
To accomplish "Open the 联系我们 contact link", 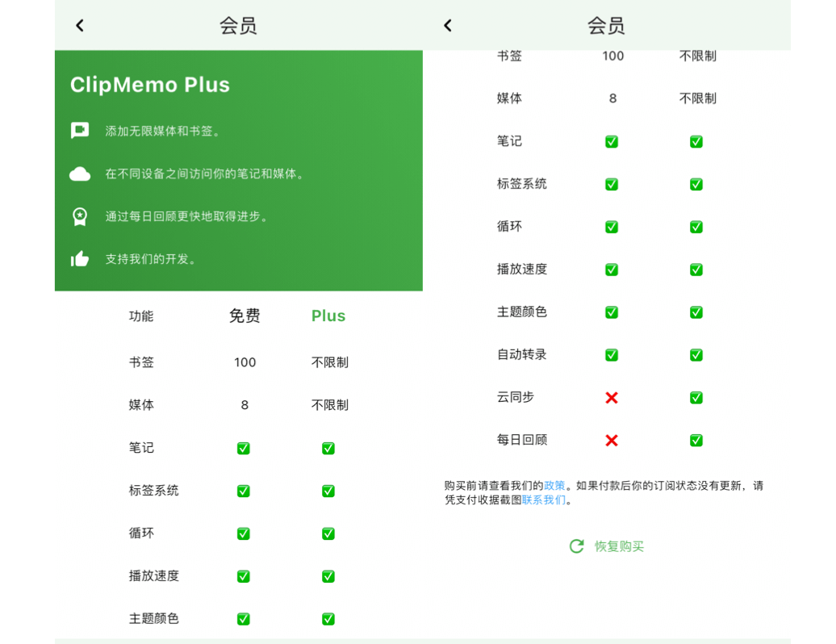I will (x=544, y=500).
